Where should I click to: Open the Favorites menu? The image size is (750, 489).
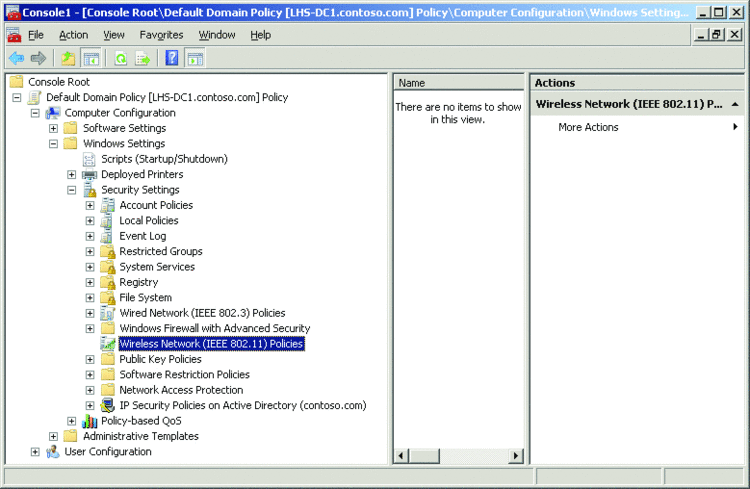[161, 35]
